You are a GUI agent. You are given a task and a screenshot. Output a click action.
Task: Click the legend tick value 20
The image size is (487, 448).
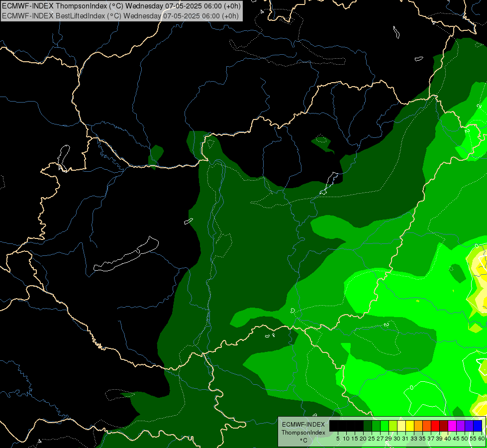click(363, 439)
